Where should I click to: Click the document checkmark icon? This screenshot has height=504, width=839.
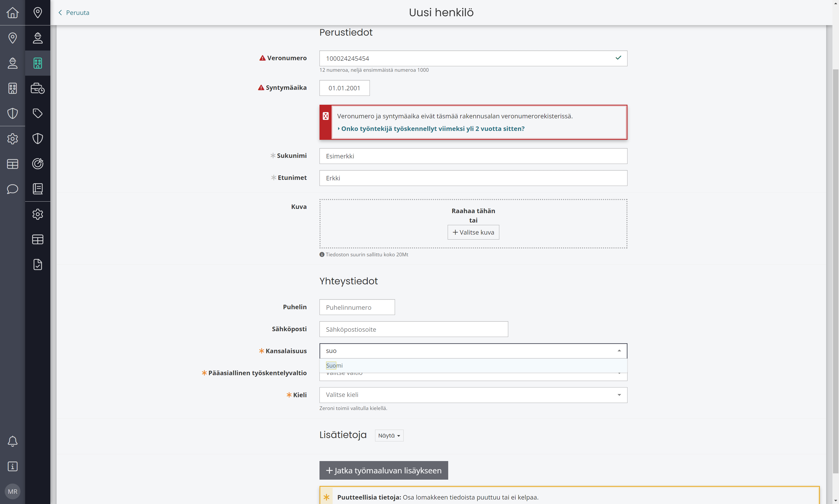(38, 264)
